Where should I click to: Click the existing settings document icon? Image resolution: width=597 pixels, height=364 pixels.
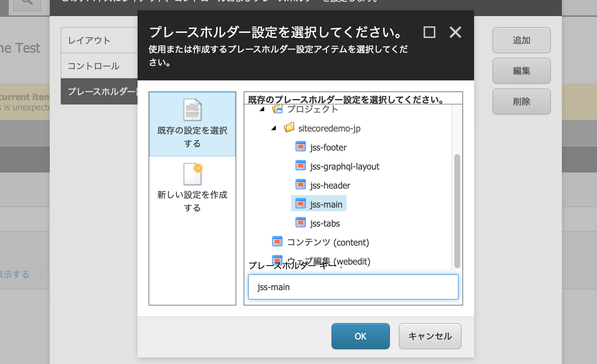click(x=192, y=110)
